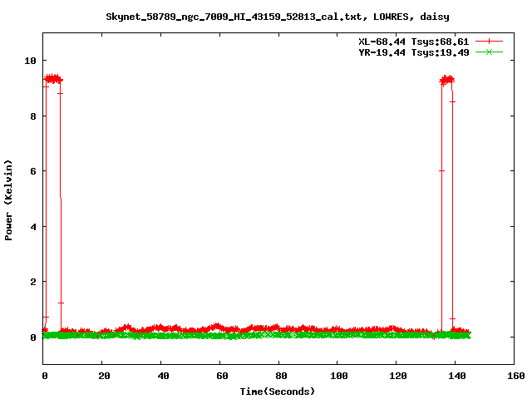Image resolution: width=532 pixels, height=399 pixels.
Task: Click y-axis tick label 2
Action: (x=33, y=282)
